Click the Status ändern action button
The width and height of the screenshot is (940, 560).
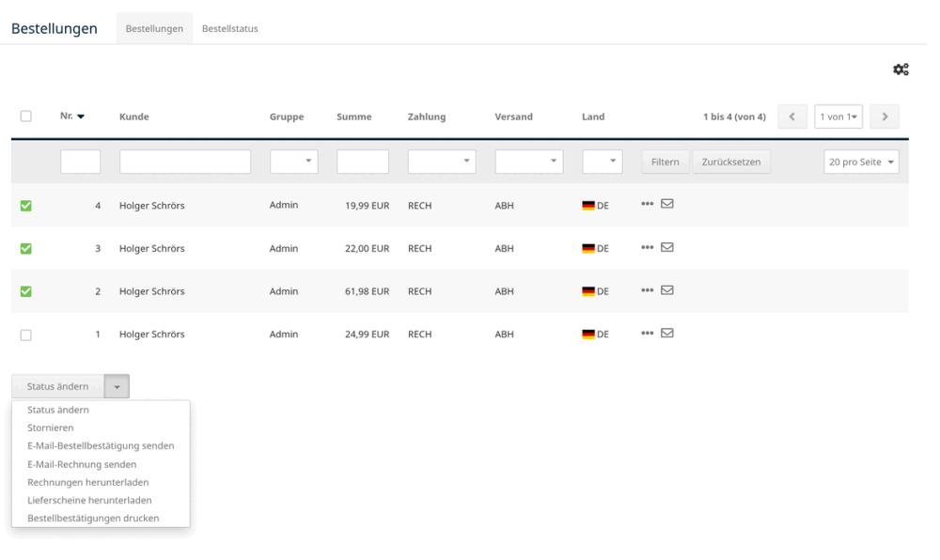click(x=57, y=386)
